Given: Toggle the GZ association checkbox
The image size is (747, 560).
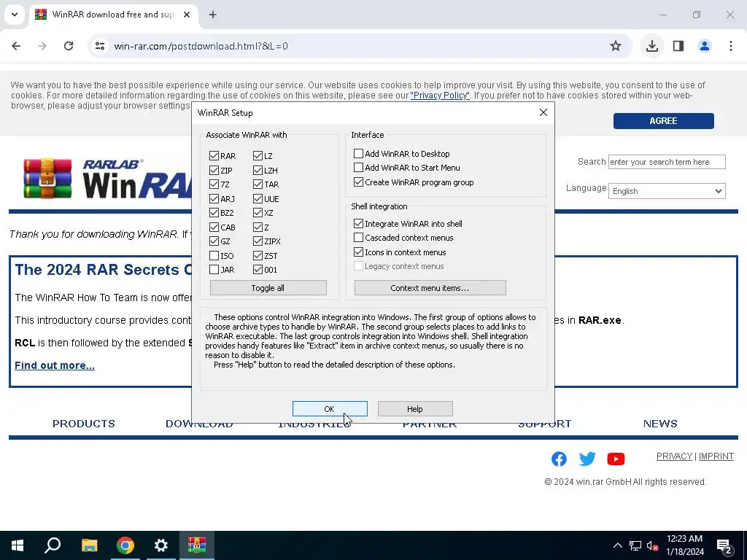Looking at the screenshot, I should pos(214,241).
